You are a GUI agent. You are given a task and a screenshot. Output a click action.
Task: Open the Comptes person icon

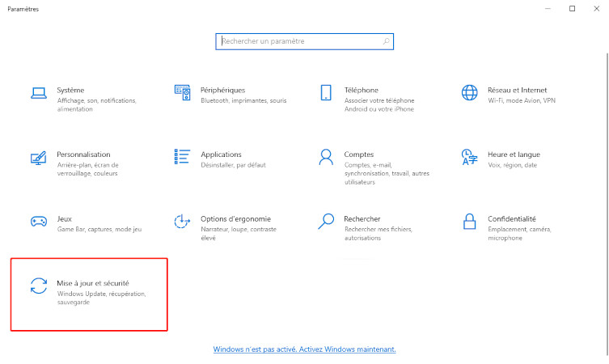click(326, 157)
